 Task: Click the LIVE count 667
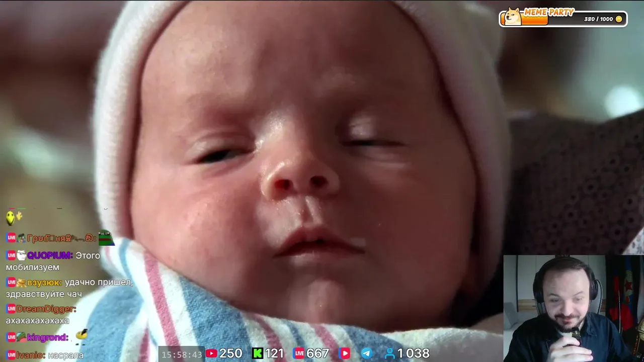(317, 353)
